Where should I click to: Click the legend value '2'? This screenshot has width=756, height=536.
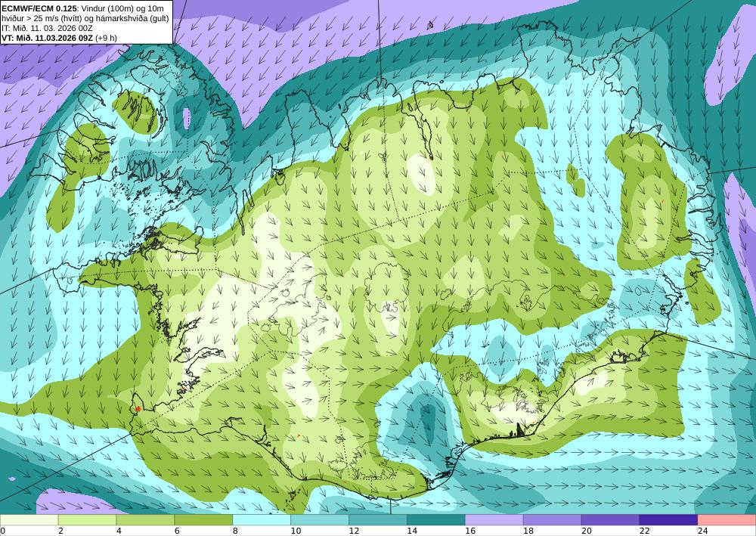60,531
